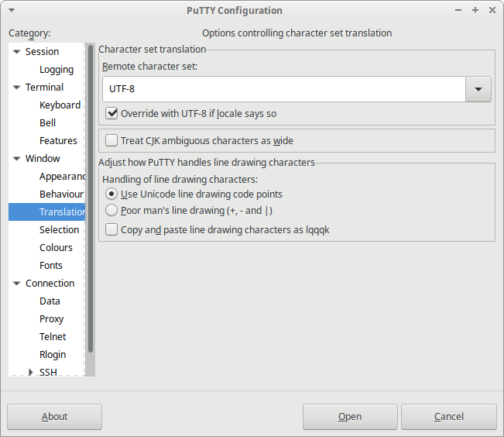504x437 pixels.
Task: Open the window menu icon in title bar
Action: coord(10,11)
